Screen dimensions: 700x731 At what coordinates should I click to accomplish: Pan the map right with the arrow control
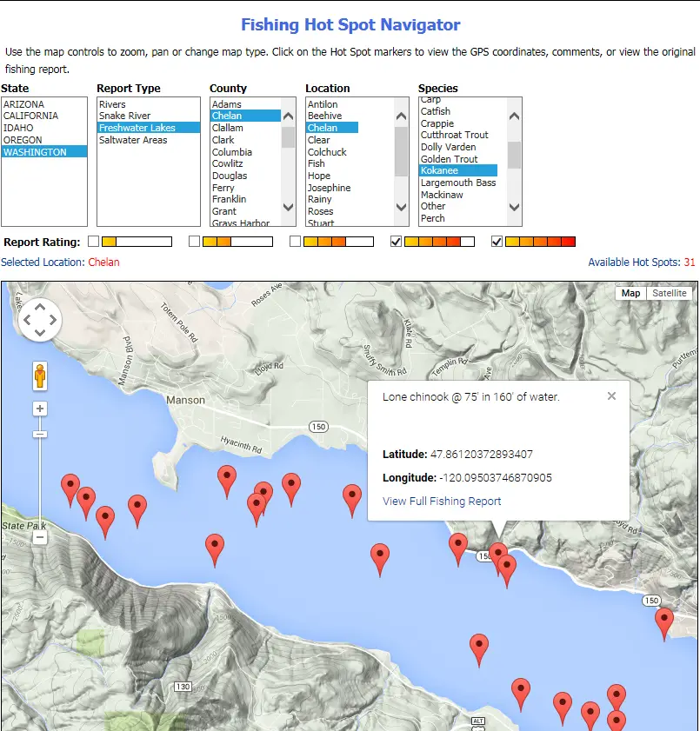pyautogui.click(x=53, y=321)
